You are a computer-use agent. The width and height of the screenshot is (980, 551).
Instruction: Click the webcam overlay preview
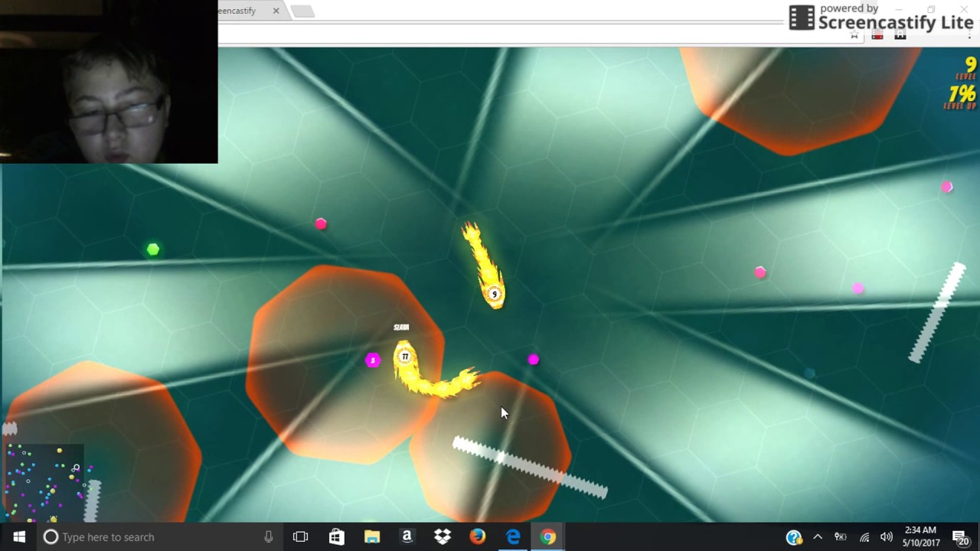coord(109,82)
